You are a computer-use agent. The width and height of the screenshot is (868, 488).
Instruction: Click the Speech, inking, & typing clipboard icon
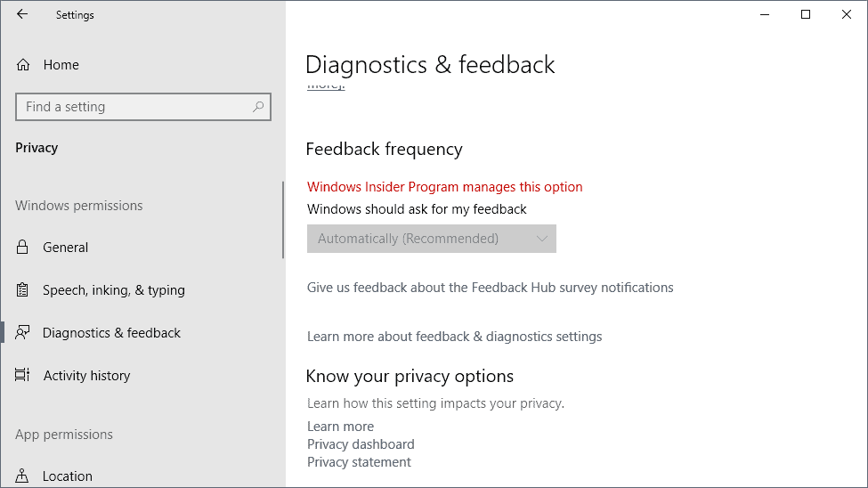coord(23,290)
